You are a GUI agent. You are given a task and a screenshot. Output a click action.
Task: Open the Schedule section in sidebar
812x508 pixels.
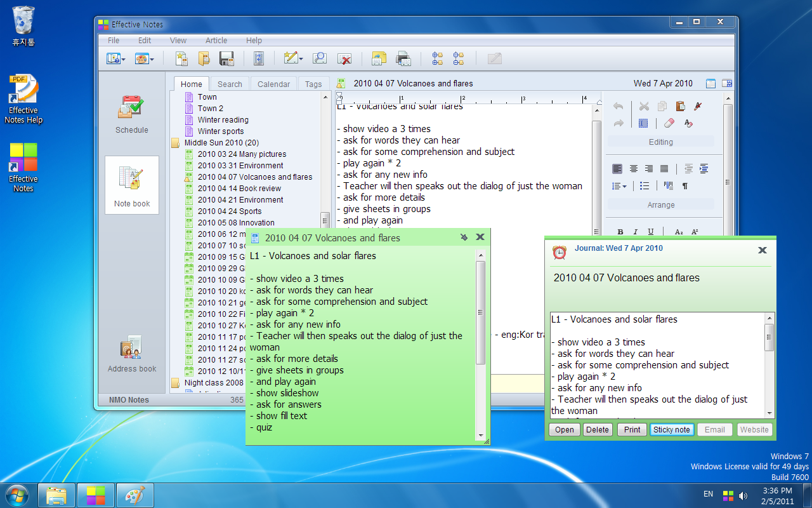pyautogui.click(x=132, y=114)
